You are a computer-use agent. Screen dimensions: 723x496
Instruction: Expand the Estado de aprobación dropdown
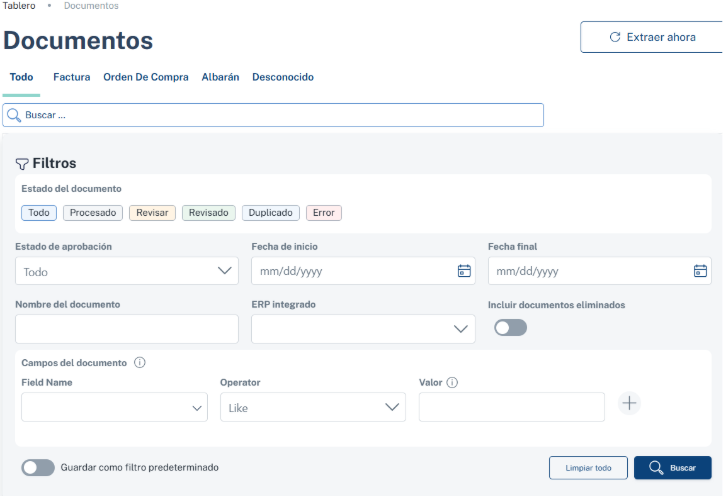[x=127, y=271]
